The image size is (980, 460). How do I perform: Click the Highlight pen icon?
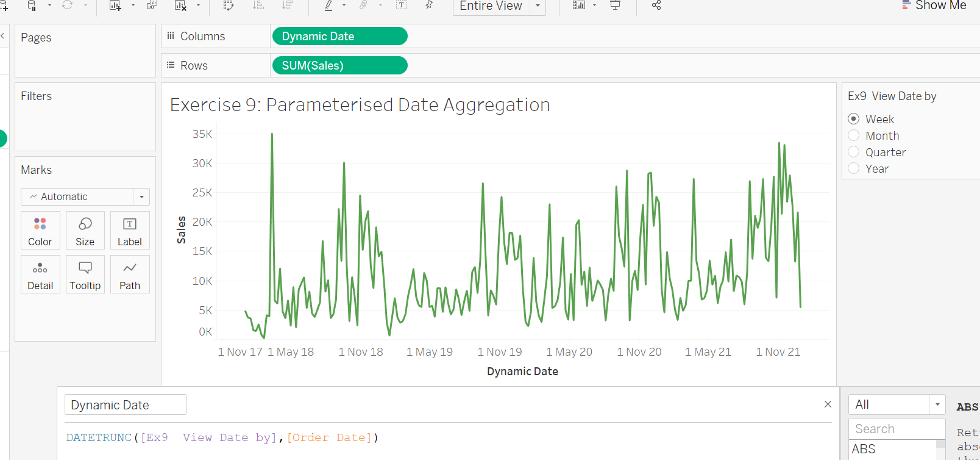coord(328,5)
